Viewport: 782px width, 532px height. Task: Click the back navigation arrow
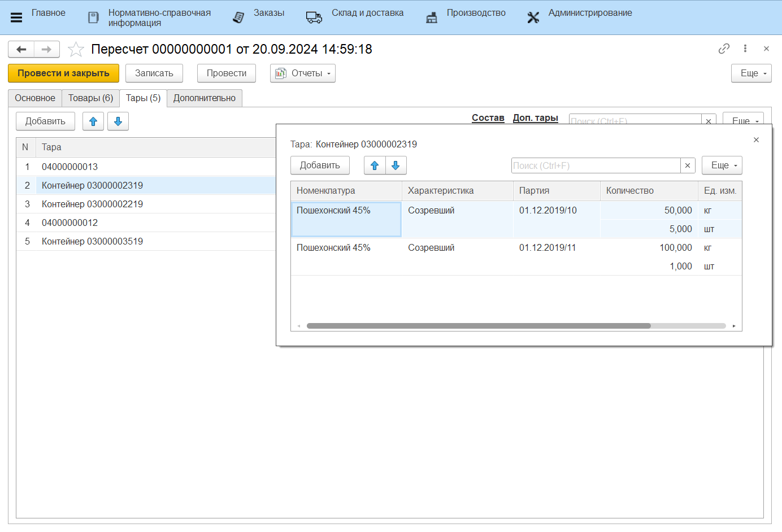[21, 50]
